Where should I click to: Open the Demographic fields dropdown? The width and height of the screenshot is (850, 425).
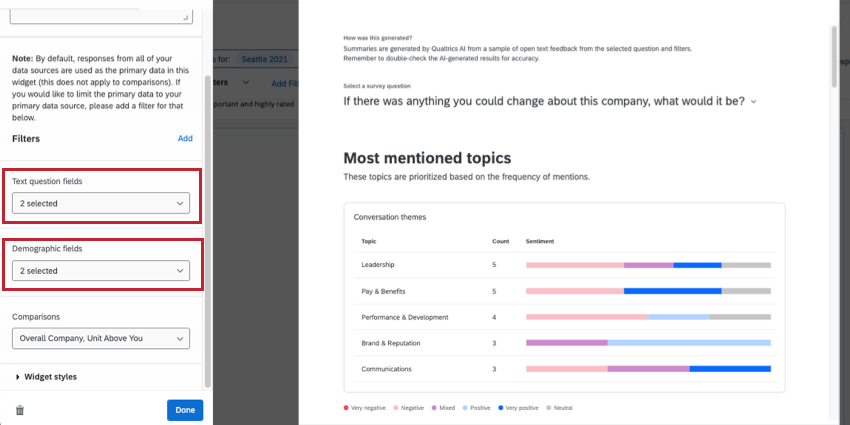point(101,271)
